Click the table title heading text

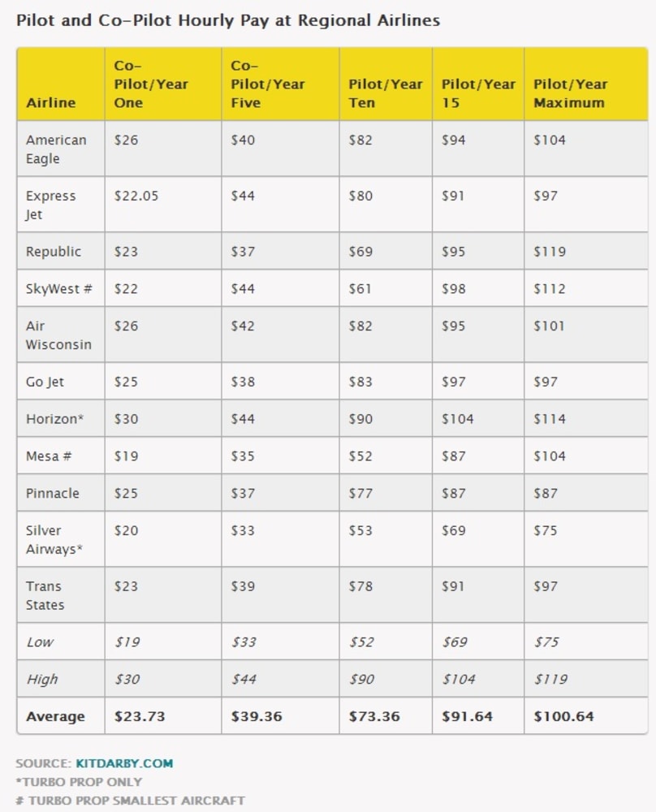(228, 20)
